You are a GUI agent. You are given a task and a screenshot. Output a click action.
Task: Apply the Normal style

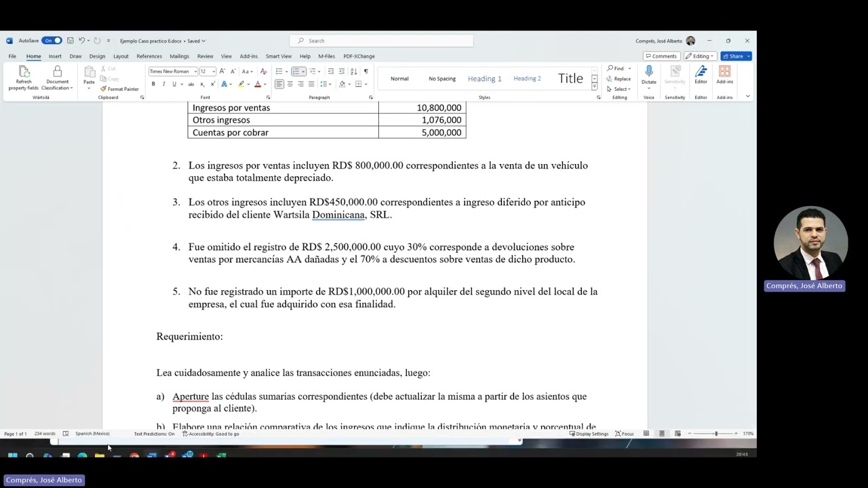tap(399, 79)
